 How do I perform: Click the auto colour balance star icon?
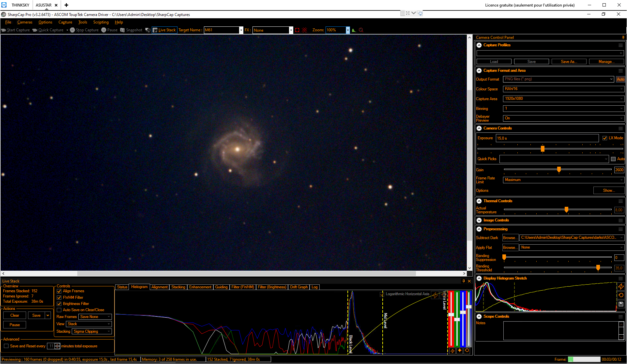pos(460,351)
